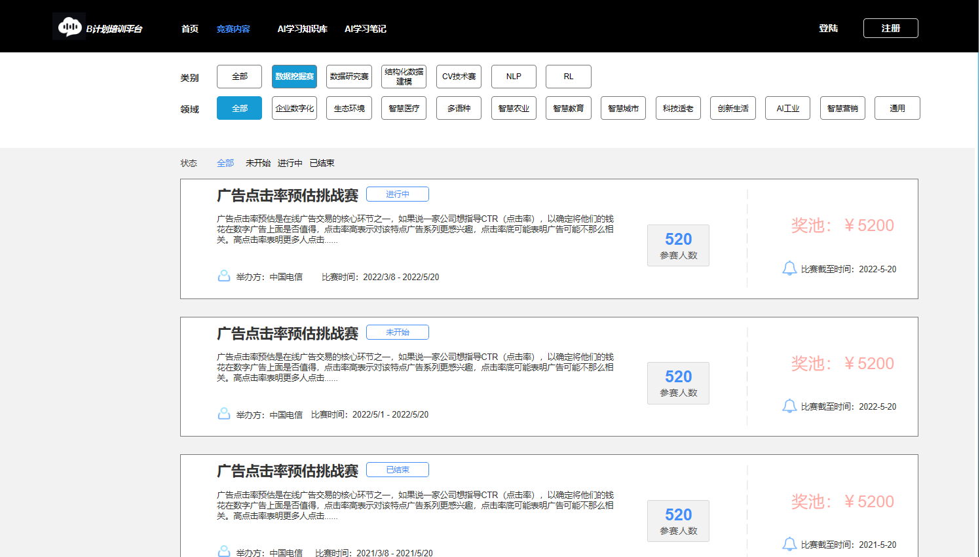This screenshot has height=557, width=980.
Task: Select the 数据研究赛 category filter
Action: (349, 77)
